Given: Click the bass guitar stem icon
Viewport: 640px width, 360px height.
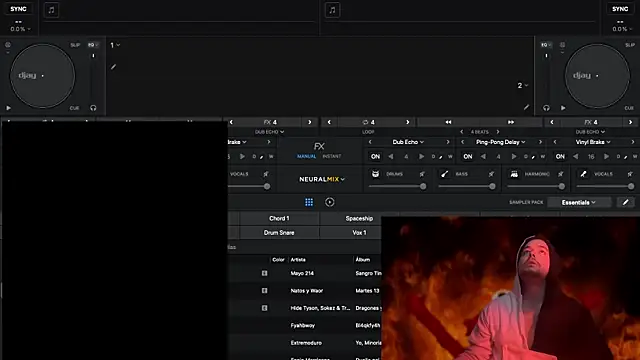Looking at the screenshot, I should click(444, 174).
